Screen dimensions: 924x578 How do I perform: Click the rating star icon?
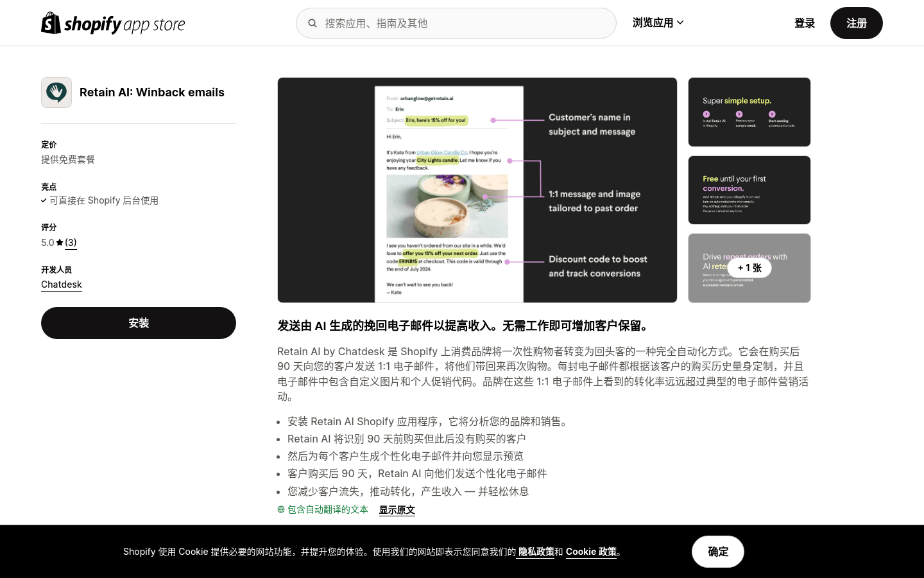(x=60, y=243)
